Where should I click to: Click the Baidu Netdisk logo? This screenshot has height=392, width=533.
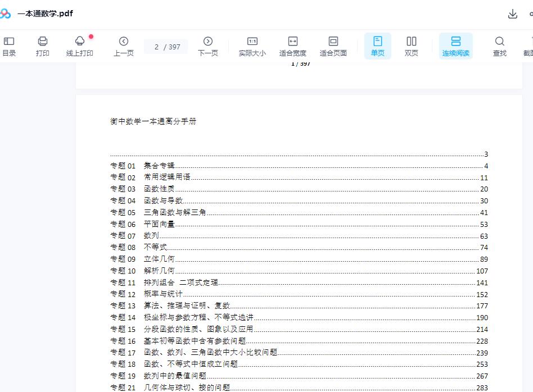7,12
